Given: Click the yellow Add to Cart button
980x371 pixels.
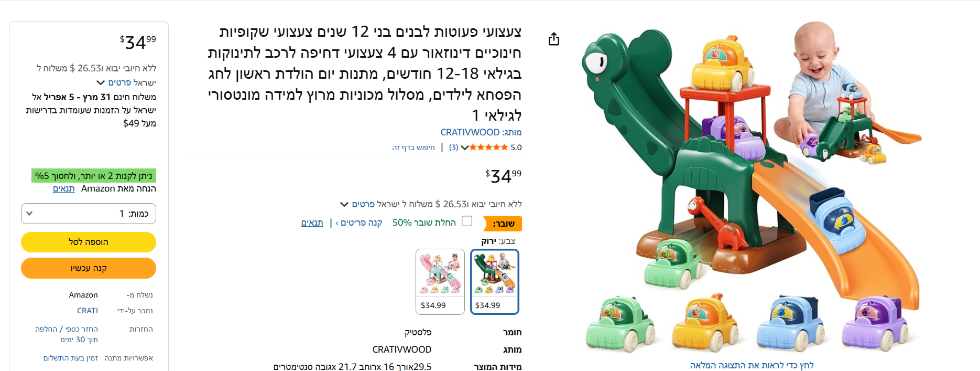Looking at the screenshot, I should tap(89, 242).
